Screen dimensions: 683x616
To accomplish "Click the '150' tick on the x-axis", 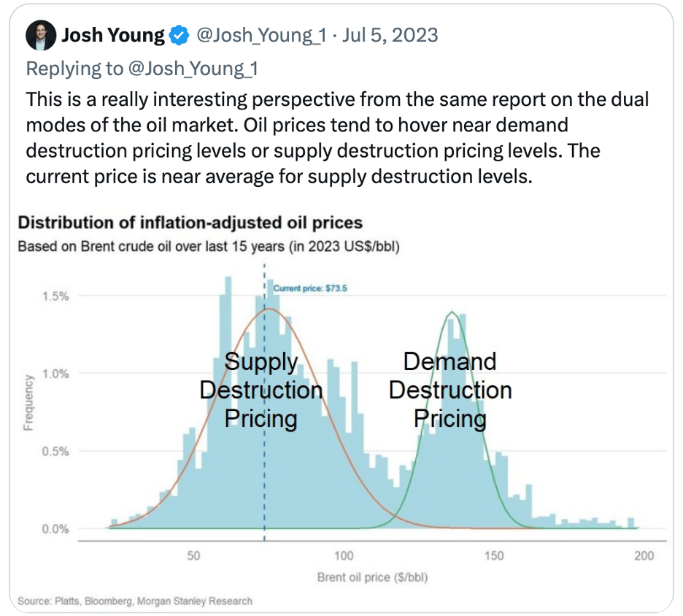I will click(494, 556).
